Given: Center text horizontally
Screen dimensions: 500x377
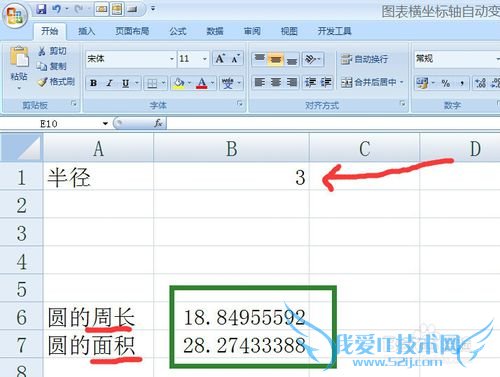Looking at the screenshot, I should [x=275, y=82].
